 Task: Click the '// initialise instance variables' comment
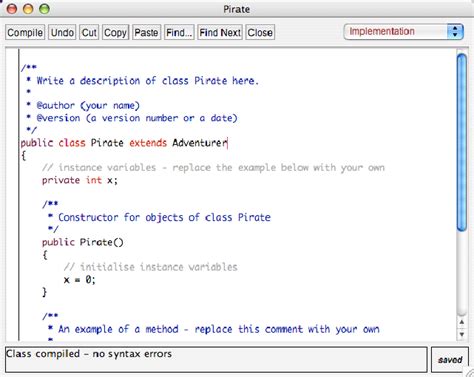(x=150, y=267)
